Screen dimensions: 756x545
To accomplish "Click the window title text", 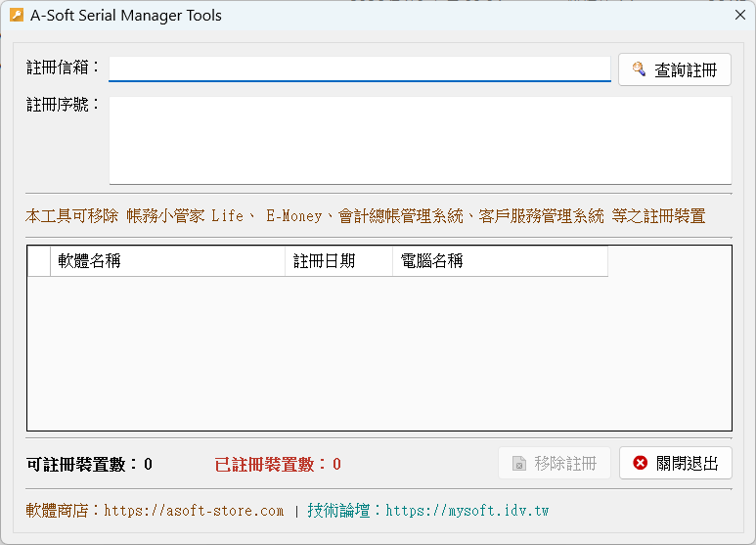I will (126, 16).
